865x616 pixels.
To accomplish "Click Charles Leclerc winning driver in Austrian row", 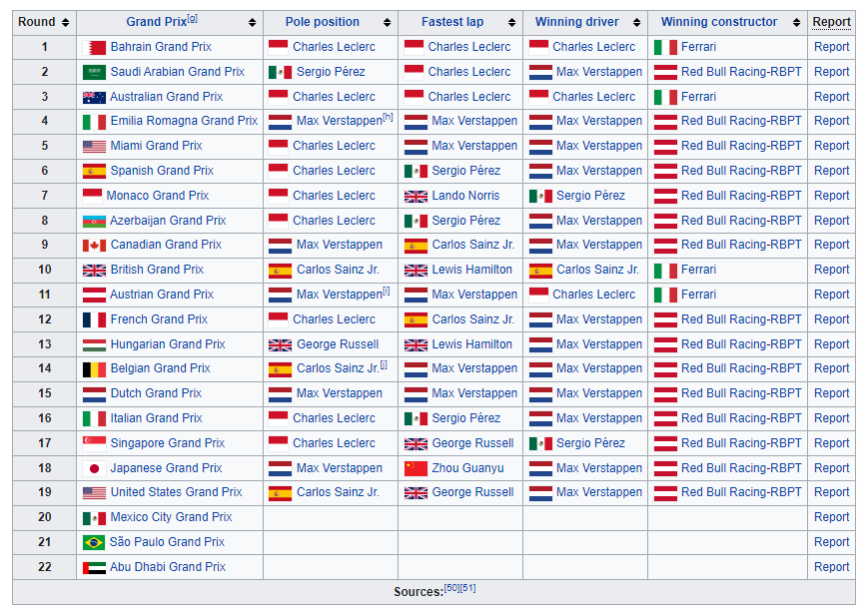I will coord(593,295).
